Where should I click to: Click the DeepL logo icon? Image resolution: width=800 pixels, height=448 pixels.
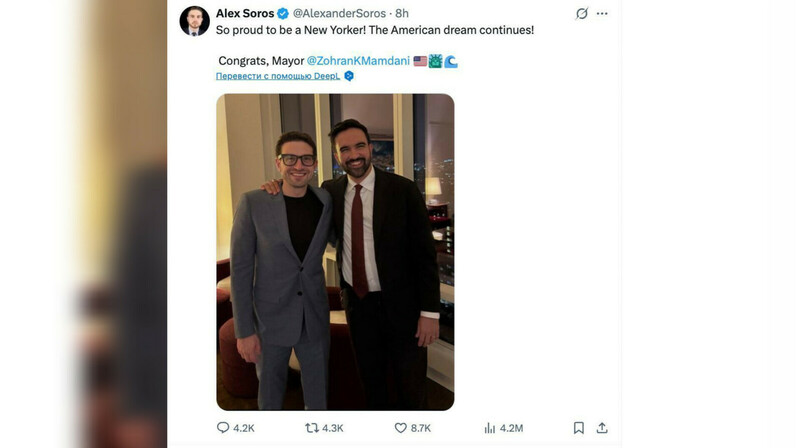349,76
